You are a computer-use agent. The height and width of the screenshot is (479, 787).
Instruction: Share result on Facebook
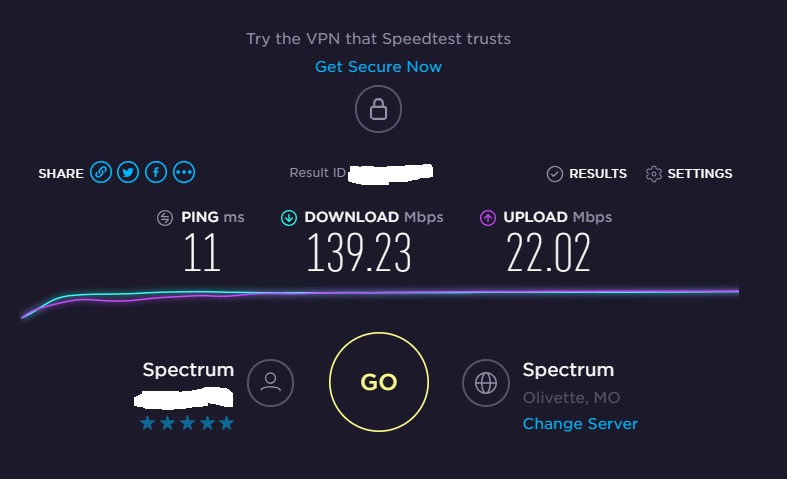coord(156,173)
